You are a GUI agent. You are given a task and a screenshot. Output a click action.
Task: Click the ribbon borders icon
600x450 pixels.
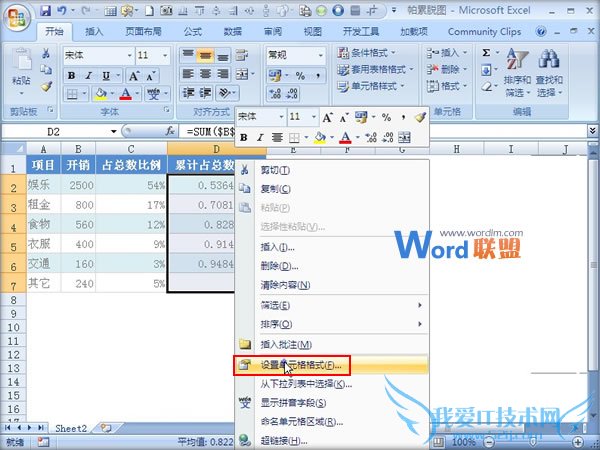72,93
